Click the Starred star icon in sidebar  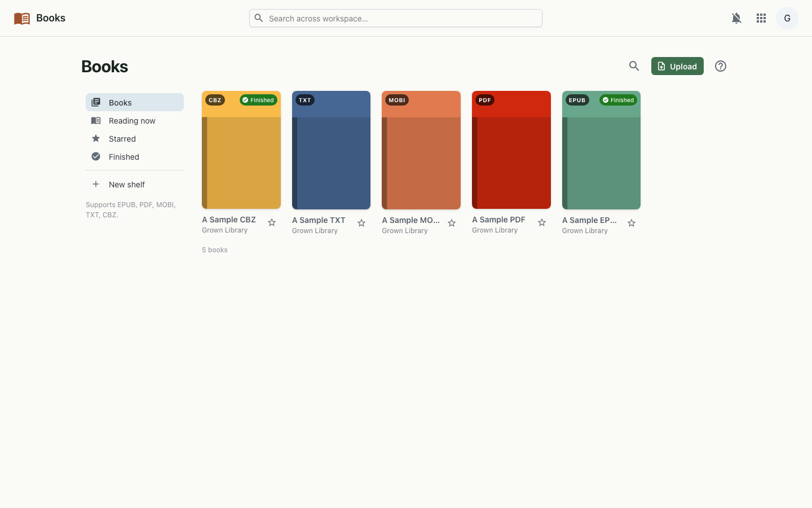96,138
